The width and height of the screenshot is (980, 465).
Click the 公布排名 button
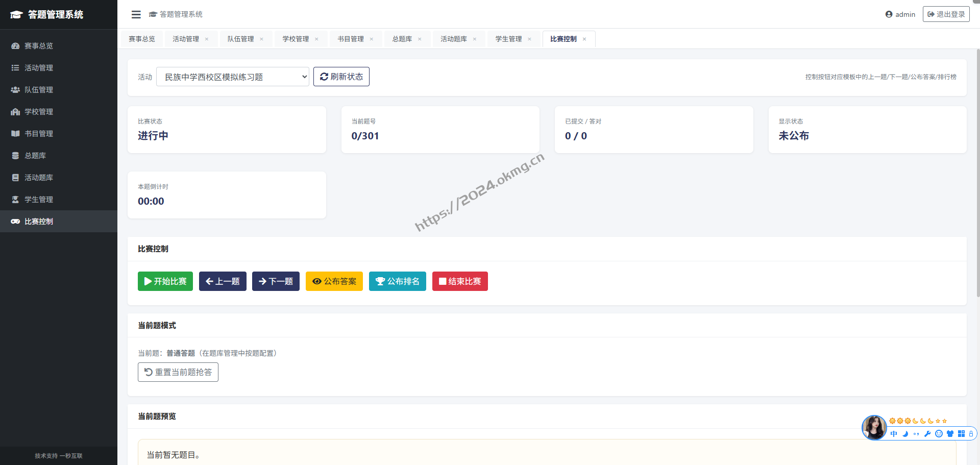pyautogui.click(x=398, y=281)
